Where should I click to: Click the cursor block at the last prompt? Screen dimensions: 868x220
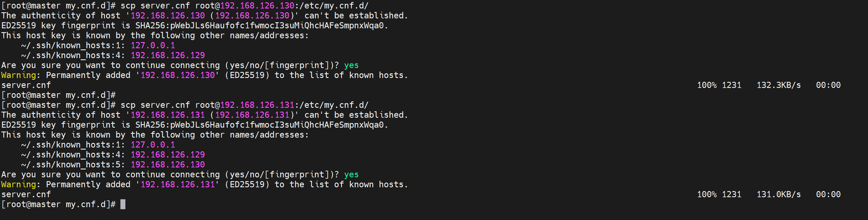tap(123, 204)
